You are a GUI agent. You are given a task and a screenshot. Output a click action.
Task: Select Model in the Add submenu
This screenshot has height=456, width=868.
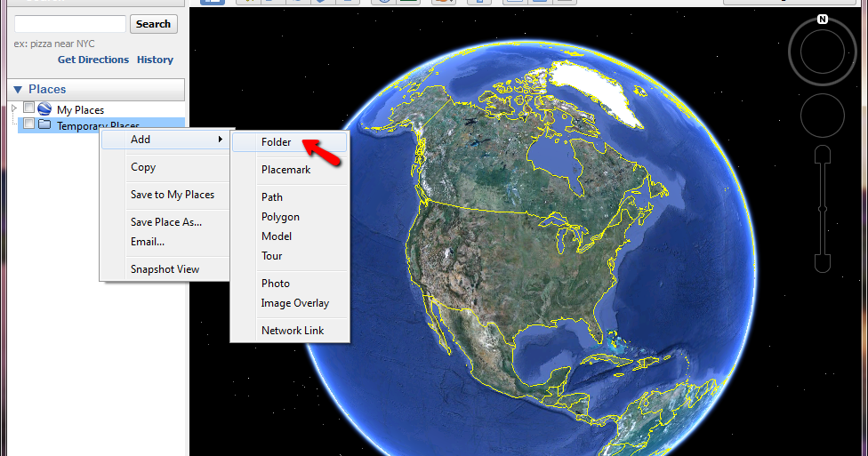(290, 236)
